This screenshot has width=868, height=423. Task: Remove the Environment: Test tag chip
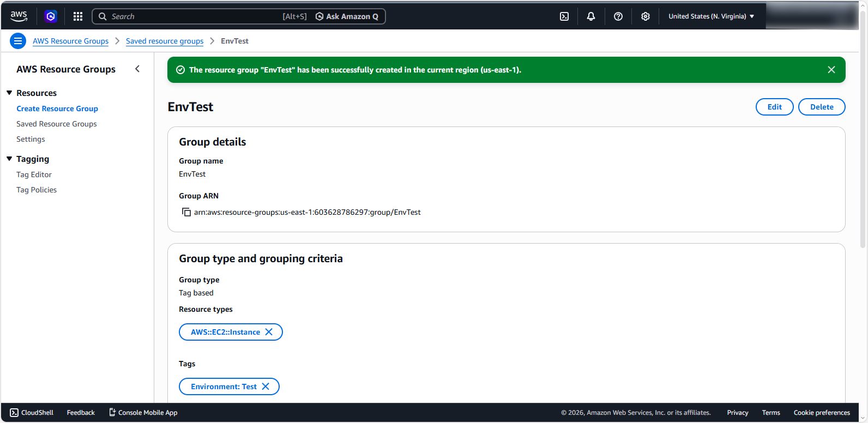point(266,386)
